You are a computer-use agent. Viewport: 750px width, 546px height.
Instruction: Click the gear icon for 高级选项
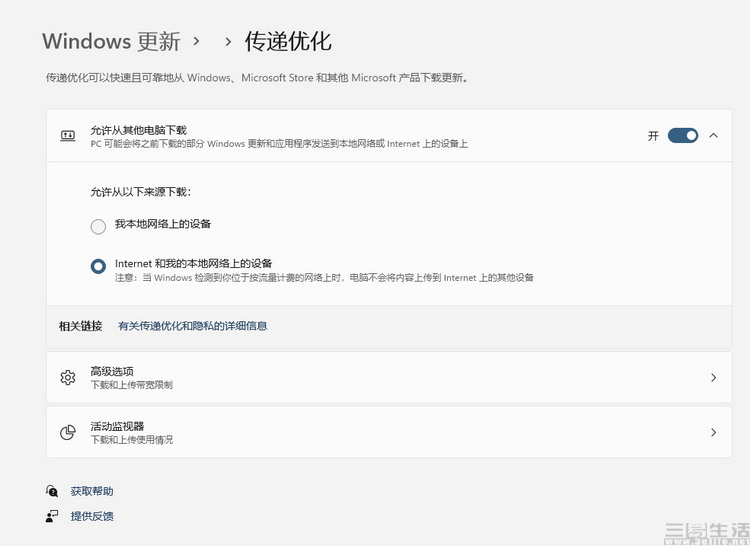point(68,378)
